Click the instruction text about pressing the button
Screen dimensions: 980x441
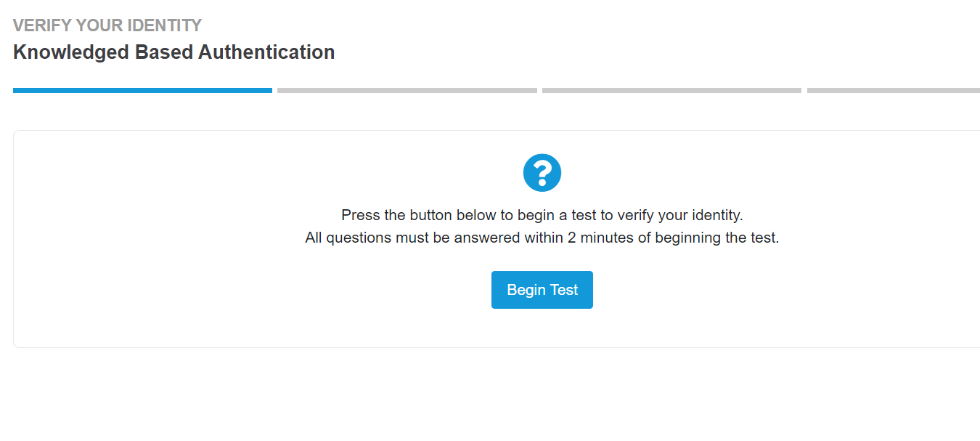[x=542, y=214]
